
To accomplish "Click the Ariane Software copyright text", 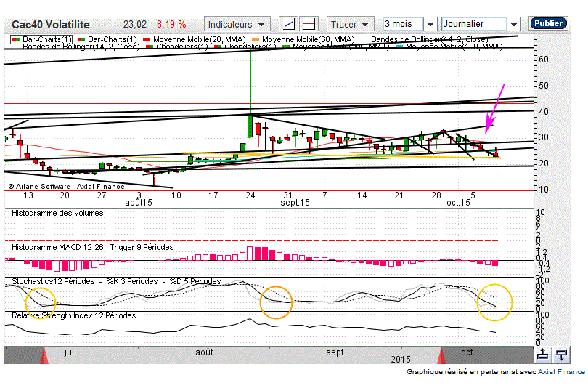I will tap(66, 187).
